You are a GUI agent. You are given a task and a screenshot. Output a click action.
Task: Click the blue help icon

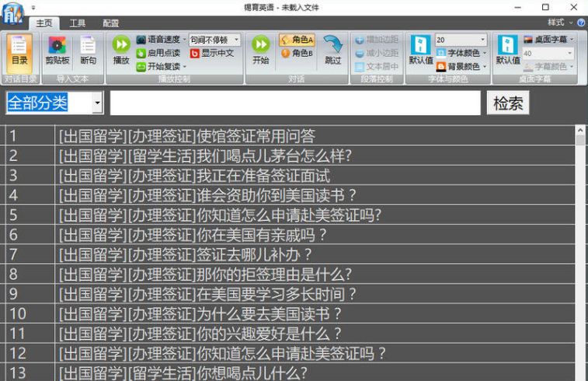pos(581,23)
